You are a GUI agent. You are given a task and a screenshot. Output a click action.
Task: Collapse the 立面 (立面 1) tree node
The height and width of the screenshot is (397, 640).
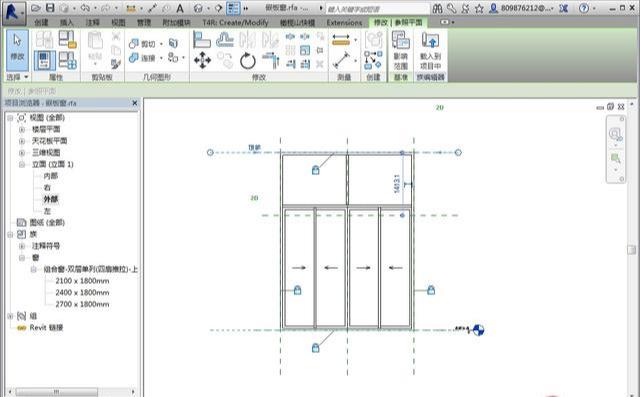click(x=22, y=164)
